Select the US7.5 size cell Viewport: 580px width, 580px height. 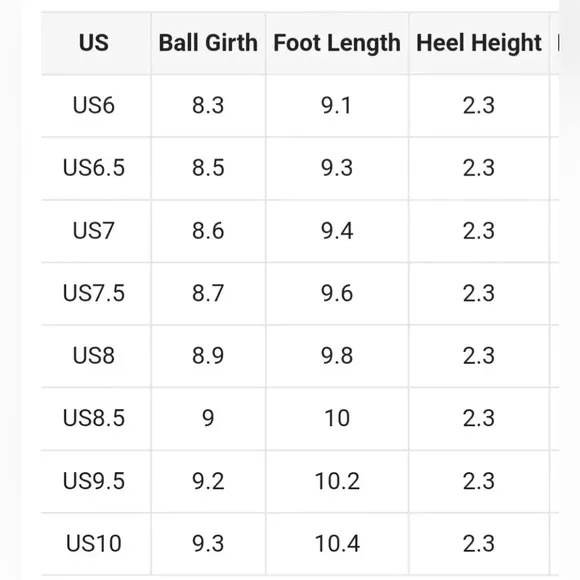94,293
